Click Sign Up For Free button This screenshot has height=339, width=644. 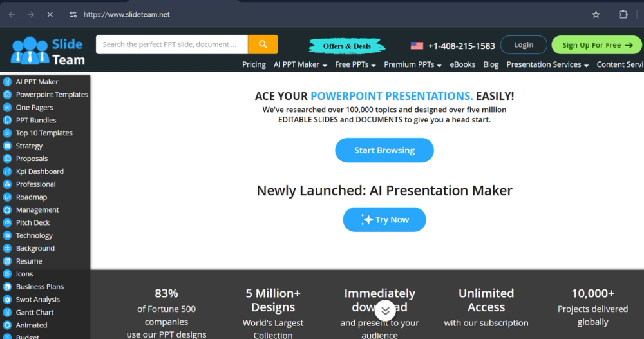597,44
